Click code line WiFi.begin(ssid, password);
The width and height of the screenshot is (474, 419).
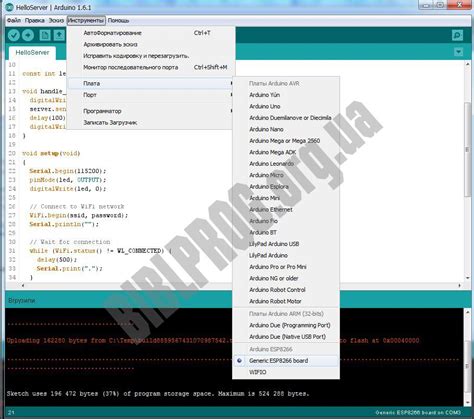pyautogui.click(x=79, y=215)
